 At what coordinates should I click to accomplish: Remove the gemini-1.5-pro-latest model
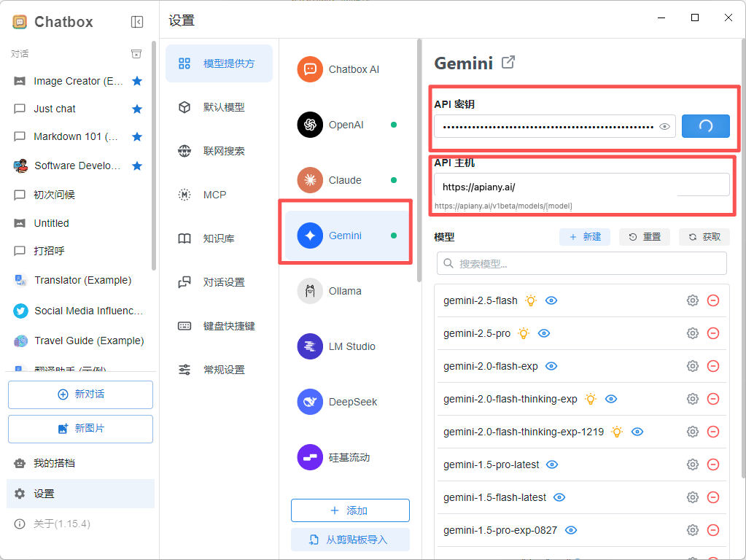tap(713, 464)
